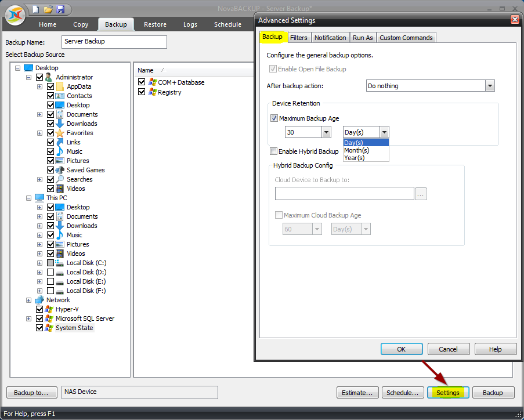
Task: Click the Local Disk (D:) drive icon
Action: 60,273
